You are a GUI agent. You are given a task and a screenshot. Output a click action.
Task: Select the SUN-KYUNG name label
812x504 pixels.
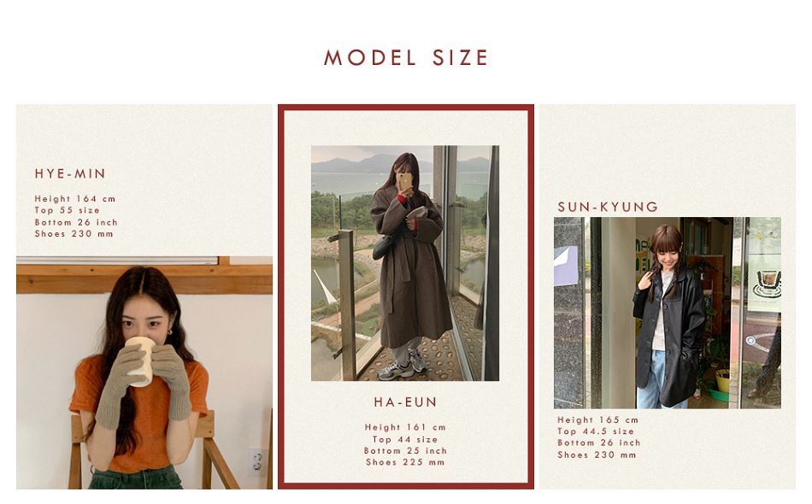click(608, 207)
